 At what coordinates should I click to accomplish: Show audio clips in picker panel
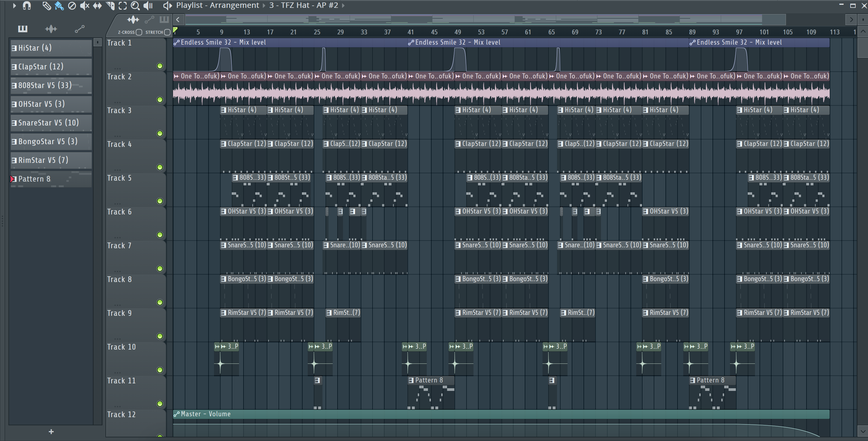51,29
